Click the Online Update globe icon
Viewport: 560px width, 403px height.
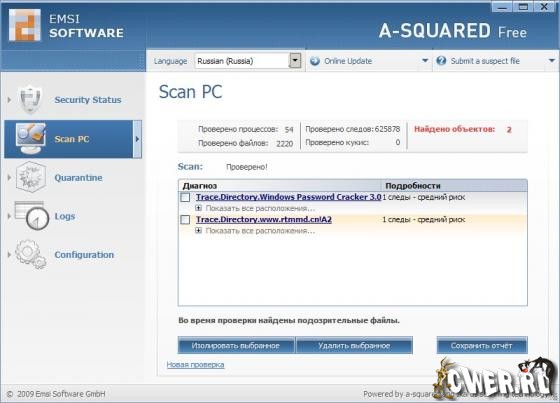pos(315,61)
